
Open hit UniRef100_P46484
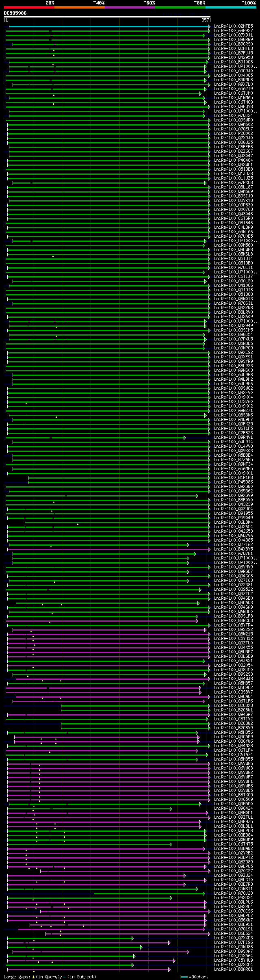[x=233, y=160]
